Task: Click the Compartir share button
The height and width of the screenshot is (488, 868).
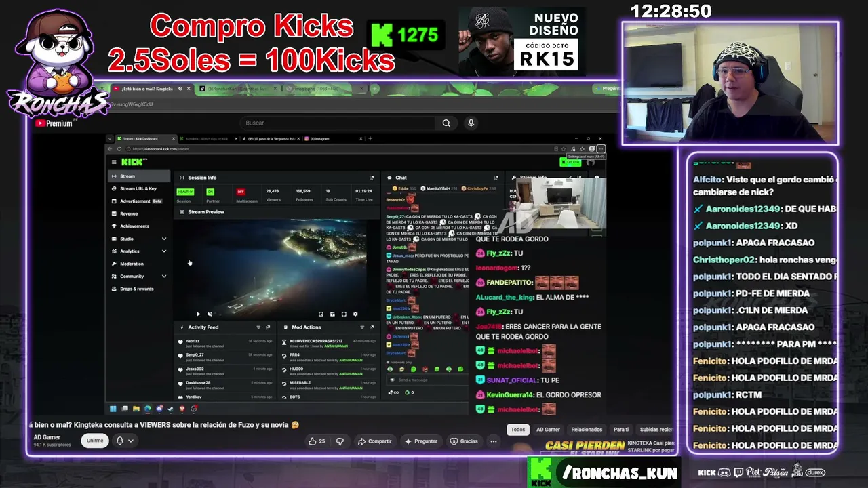Action: pyautogui.click(x=375, y=441)
